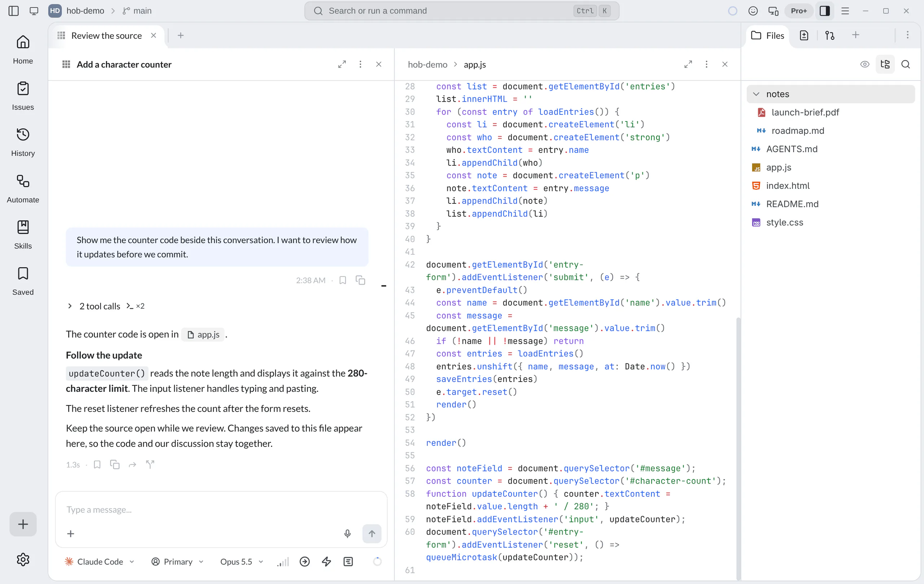Switch branch via main branch label

[x=137, y=11]
